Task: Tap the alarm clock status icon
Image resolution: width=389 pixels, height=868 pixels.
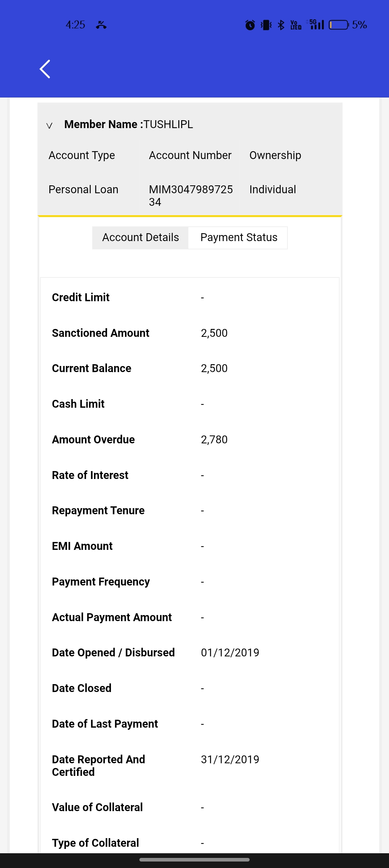Action: point(250,25)
